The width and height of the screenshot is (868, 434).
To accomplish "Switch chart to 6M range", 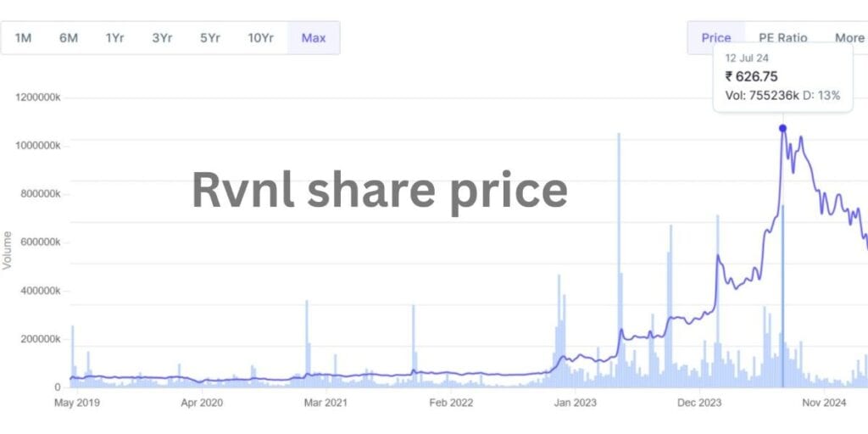I will tap(69, 38).
